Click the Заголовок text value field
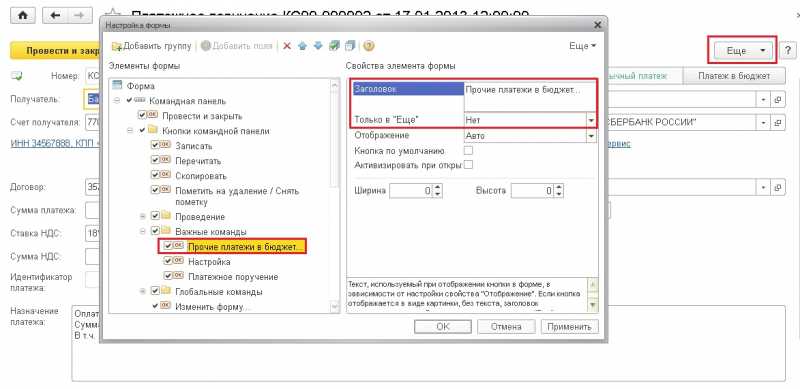Image resolution: width=800 pixels, height=389 pixels. tap(530, 97)
